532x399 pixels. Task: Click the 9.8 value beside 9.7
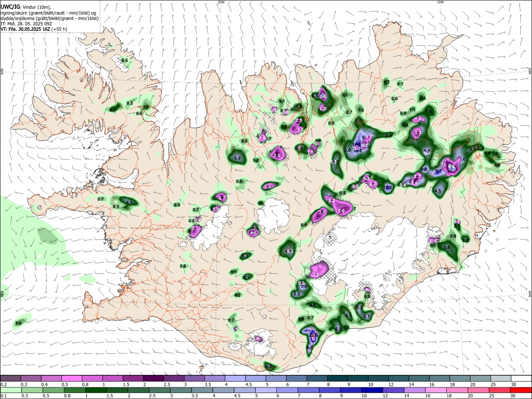click(x=424, y=169)
